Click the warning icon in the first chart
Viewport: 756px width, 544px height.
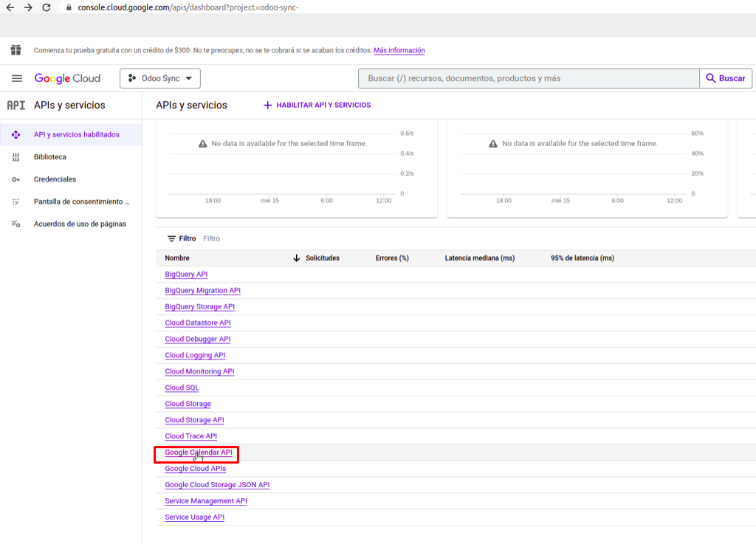tap(203, 144)
